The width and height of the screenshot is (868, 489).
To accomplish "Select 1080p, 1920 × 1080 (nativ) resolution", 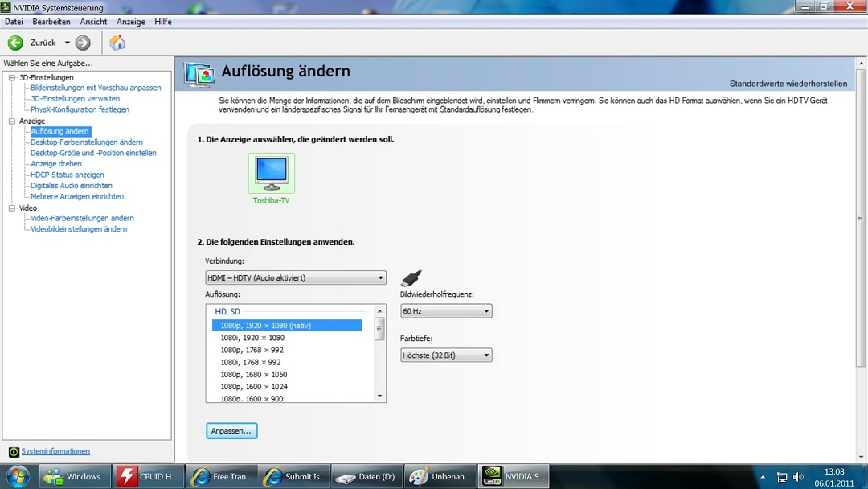I will (x=287, y=326).
